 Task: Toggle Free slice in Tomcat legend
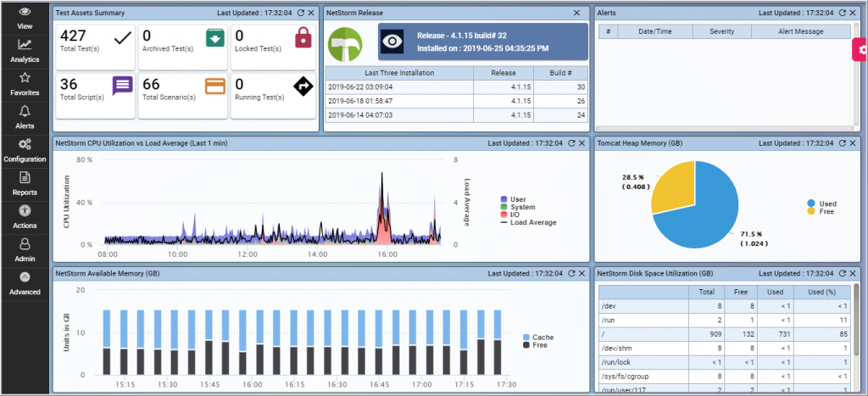click(x=821, y=212)
